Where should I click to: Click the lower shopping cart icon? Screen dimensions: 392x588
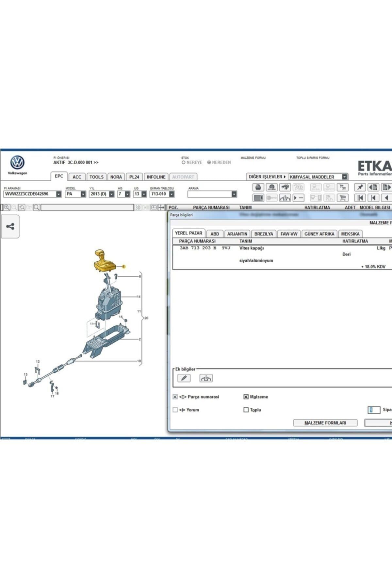click(342, 198)
